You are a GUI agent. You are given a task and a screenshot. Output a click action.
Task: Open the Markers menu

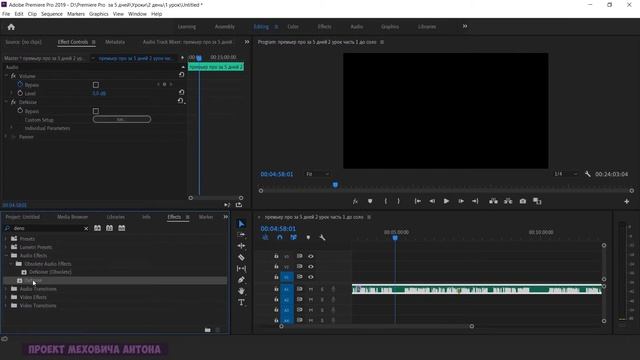pyautogui.click(x=76, y=14)
